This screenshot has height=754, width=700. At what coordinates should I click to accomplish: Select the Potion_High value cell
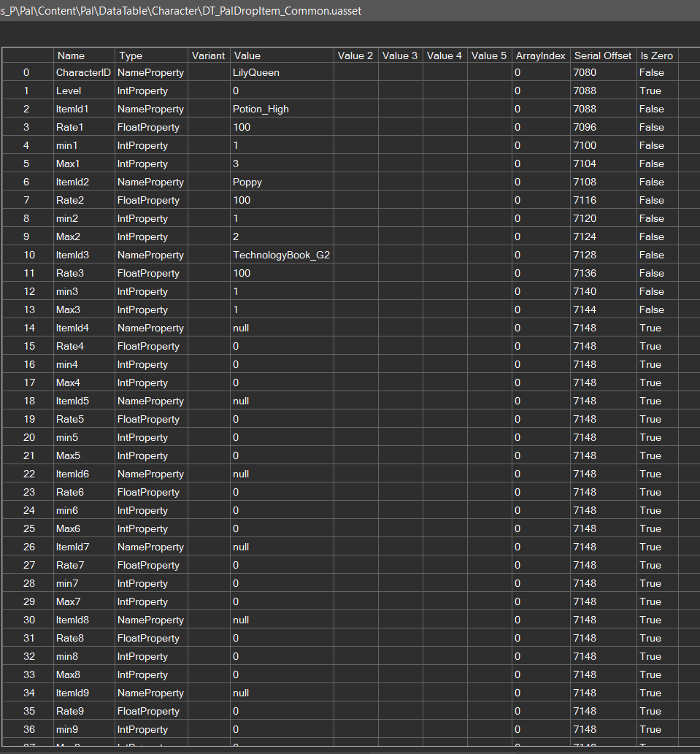coord(282,109)
